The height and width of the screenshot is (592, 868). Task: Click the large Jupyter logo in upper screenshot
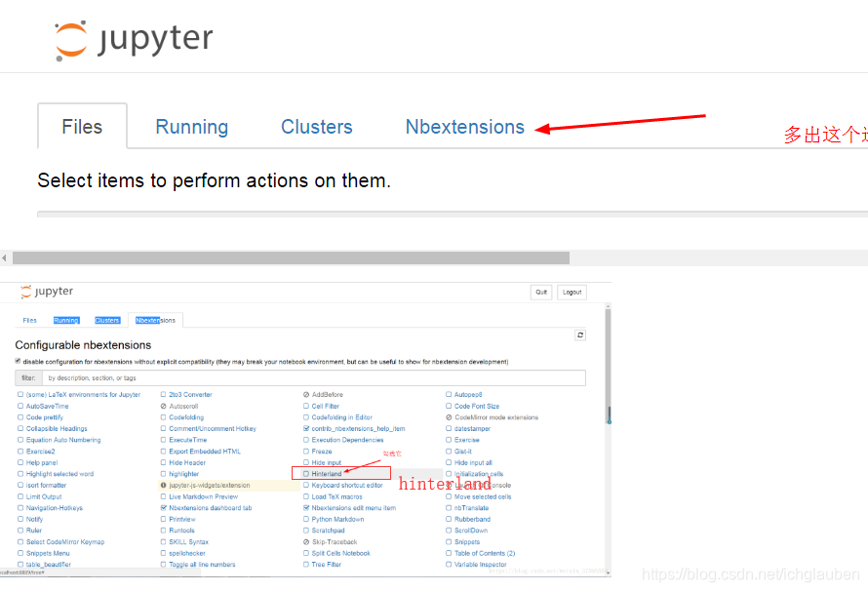pos(134,40)
